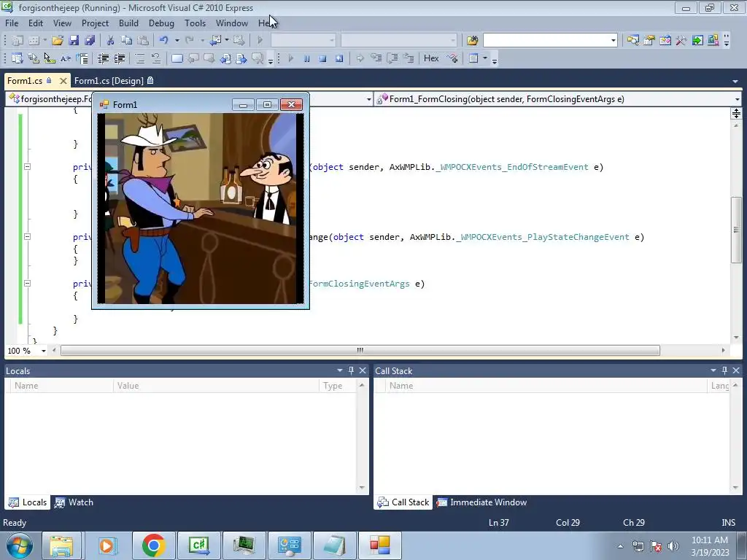Cut selection with the scissors icon
The image size is (747, 560).
pos(110,41)
